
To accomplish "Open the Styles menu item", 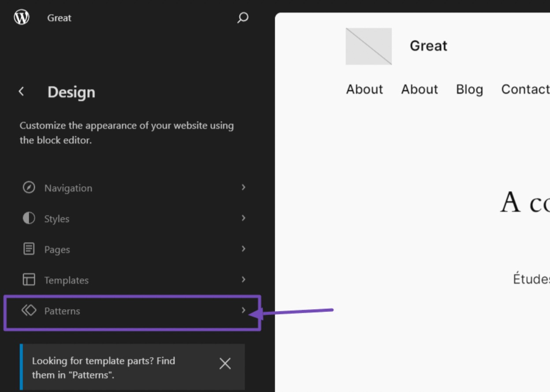I will [134, 218].
